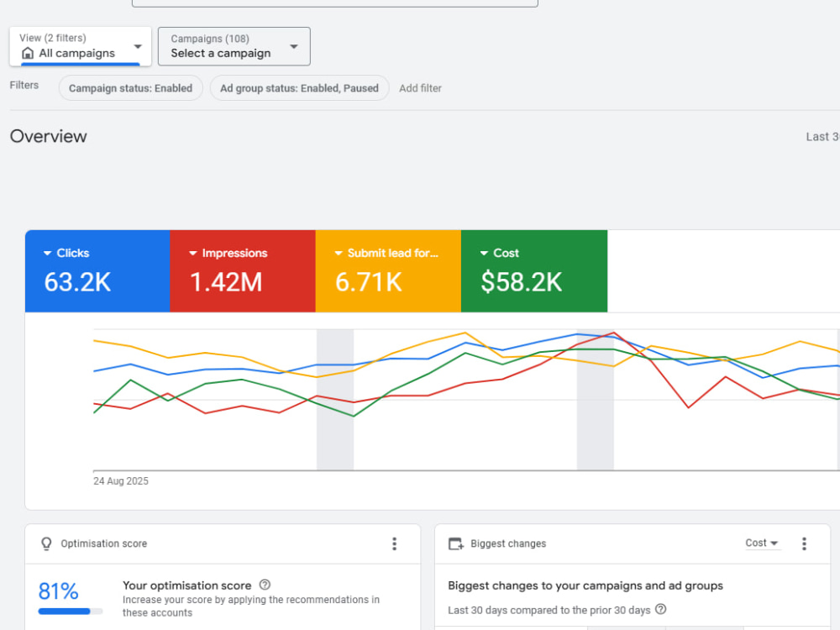840x630 pixels.
Task: Click the Overview heading
Action: point(48,136)
